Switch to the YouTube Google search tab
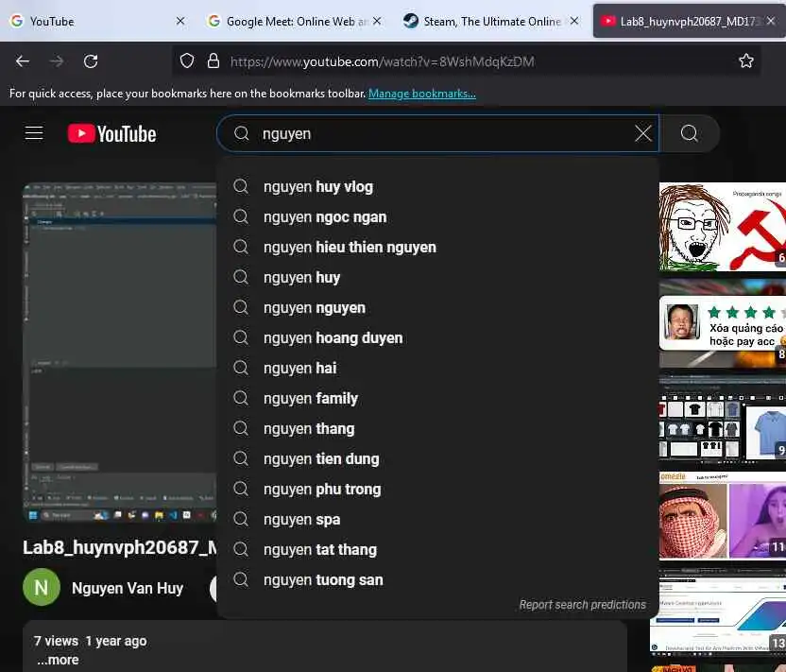The image size is (786, 672). pos(95,21)
